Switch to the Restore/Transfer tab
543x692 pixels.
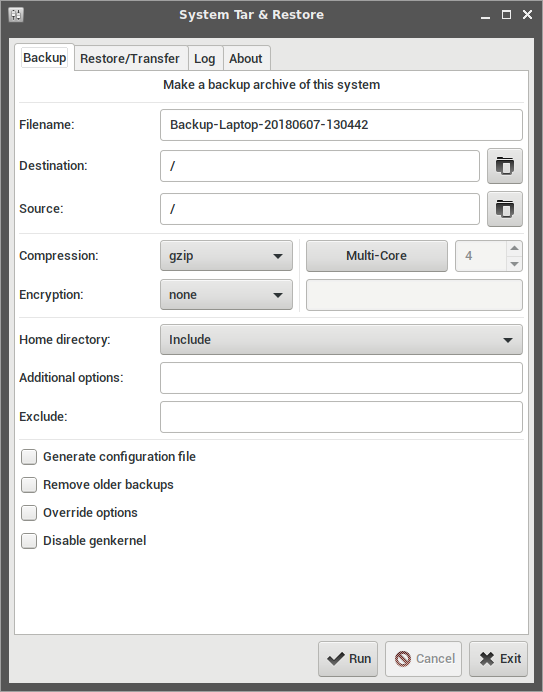130,58
